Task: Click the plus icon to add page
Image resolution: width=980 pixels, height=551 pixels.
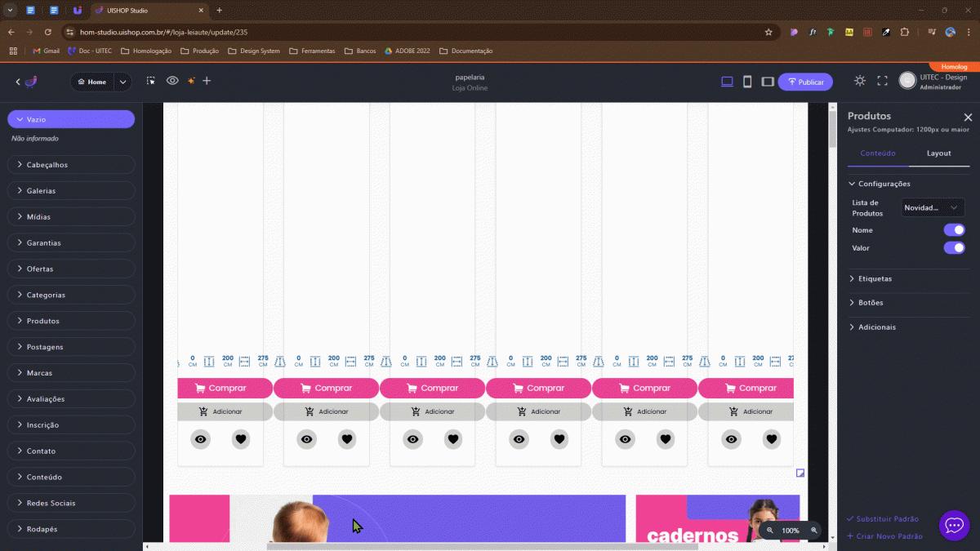Action: (207, 81)
